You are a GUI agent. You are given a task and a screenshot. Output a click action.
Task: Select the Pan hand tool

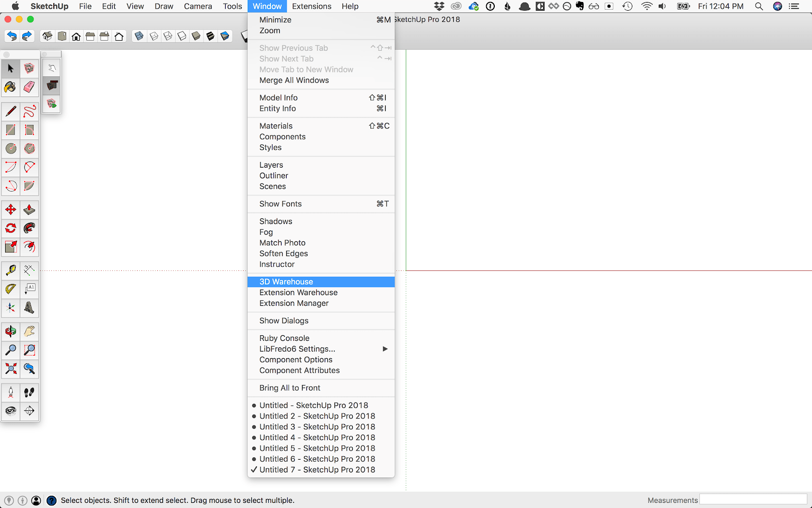point(29,332)
